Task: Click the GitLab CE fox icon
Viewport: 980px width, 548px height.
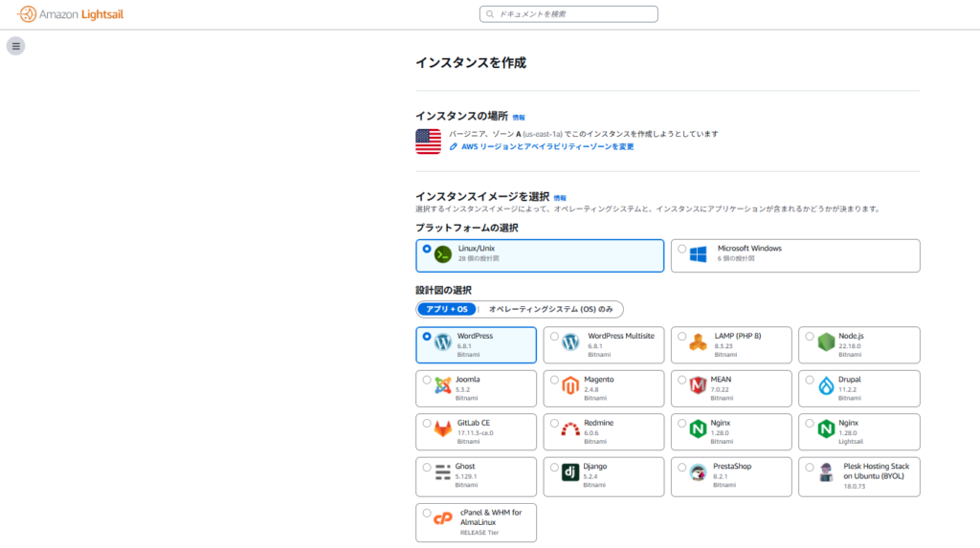Action: [443, 429]
